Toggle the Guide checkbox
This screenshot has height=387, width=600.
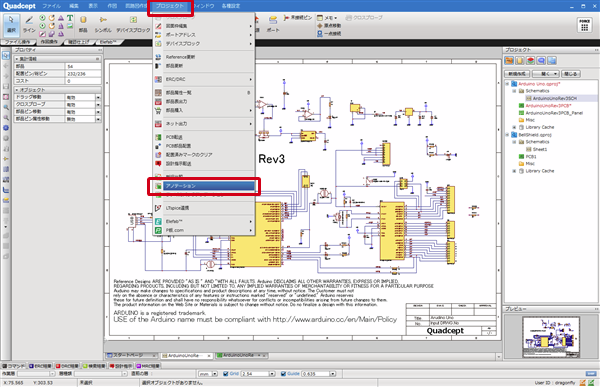pyautogui.click(x=283, y=374)
